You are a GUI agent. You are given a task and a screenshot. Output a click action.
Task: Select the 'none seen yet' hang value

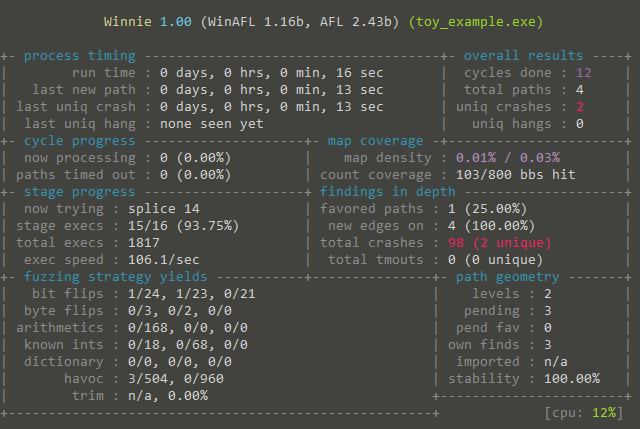tap(211, 124)
